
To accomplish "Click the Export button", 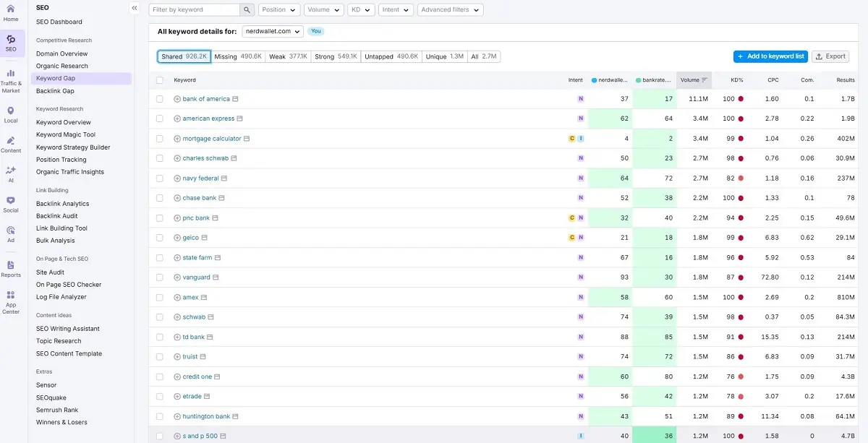I will (x=830, y=56).
